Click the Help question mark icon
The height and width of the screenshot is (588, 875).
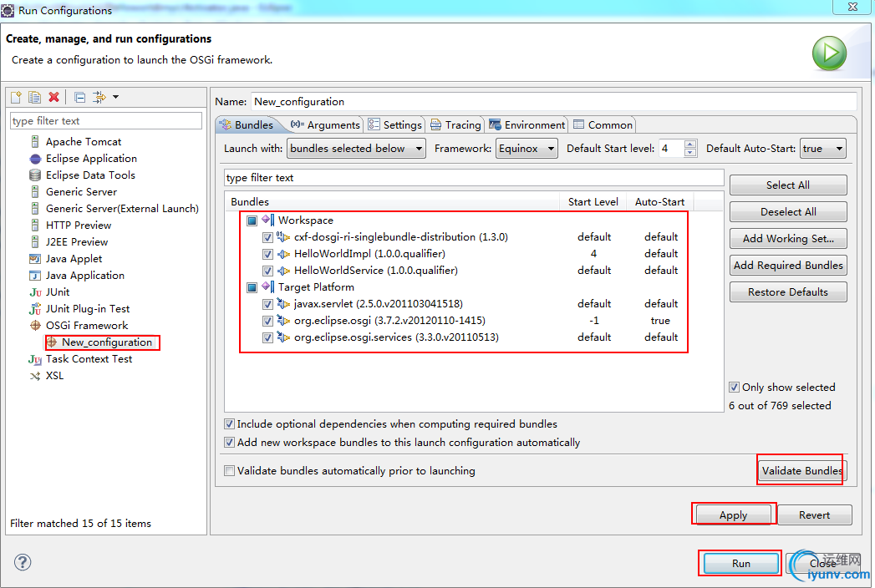click(x=23, y=562)
